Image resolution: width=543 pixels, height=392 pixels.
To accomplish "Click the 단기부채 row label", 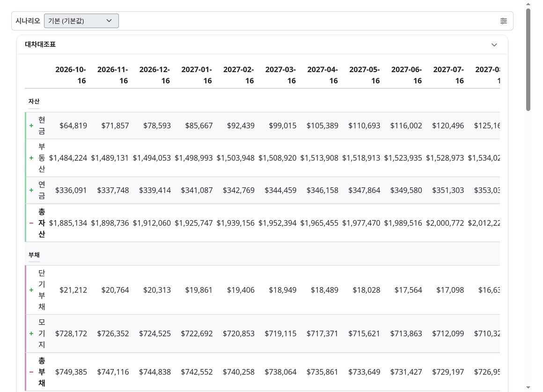I will click(42, 290).
